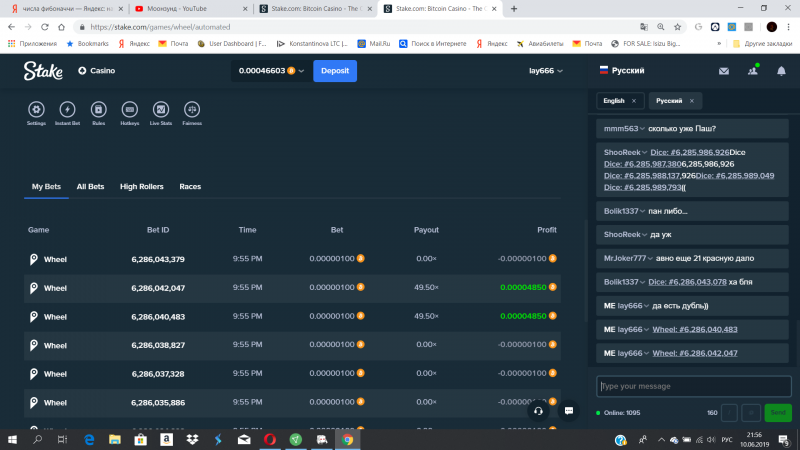
Task: Open Chrome zoom magnifier icon
Action: point(661,27)
